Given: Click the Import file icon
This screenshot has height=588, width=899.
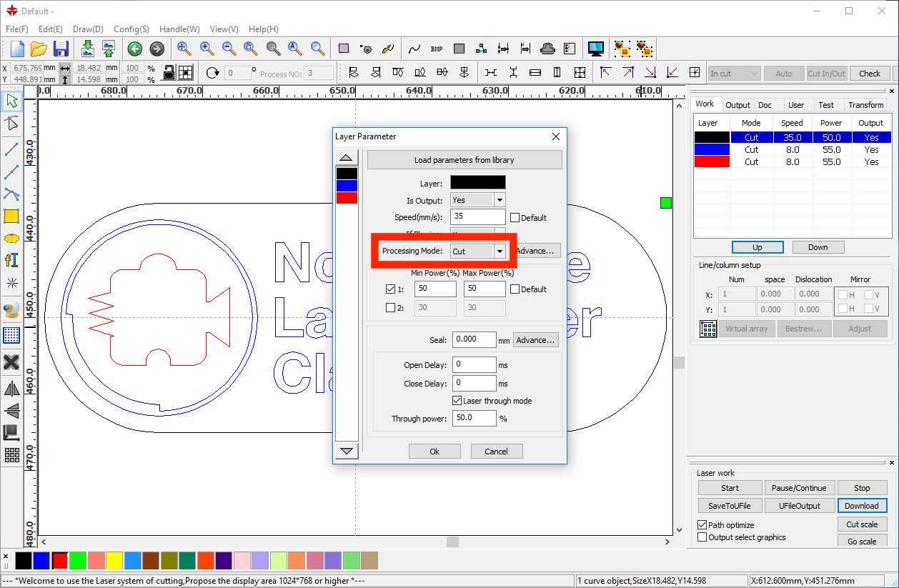Looking at the screenshot, I should (87, 49).
